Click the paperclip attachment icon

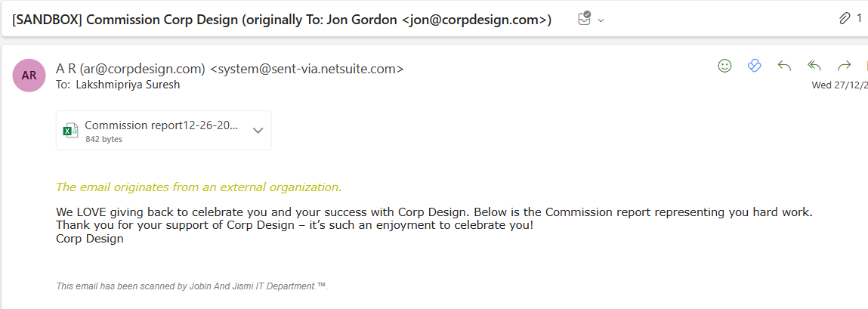pos(845,19)
